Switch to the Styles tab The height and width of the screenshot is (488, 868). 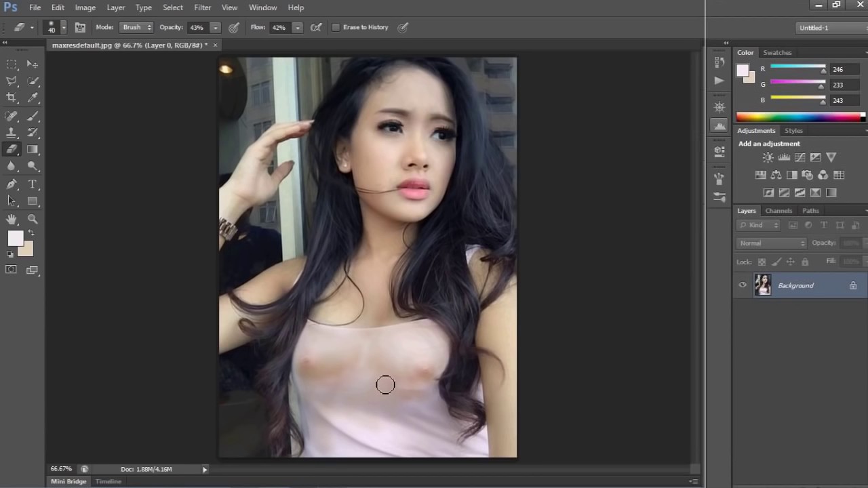793,131
